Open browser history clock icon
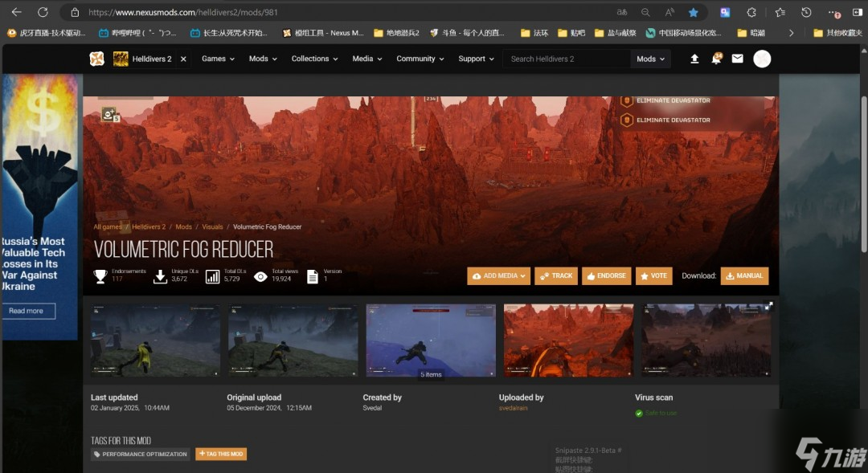This screenshot has width=868, height=473. pyautogui.click(x=806, y=12)
